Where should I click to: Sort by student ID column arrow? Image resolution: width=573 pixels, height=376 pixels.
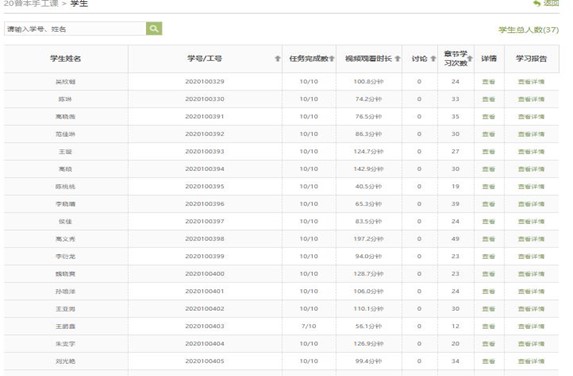pyautogui.click(x=277, y=59)
